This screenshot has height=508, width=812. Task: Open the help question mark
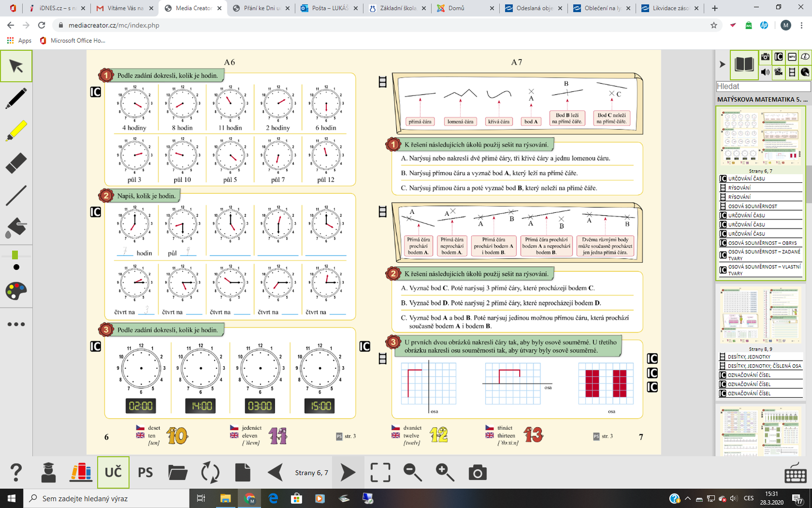point(16,472)
